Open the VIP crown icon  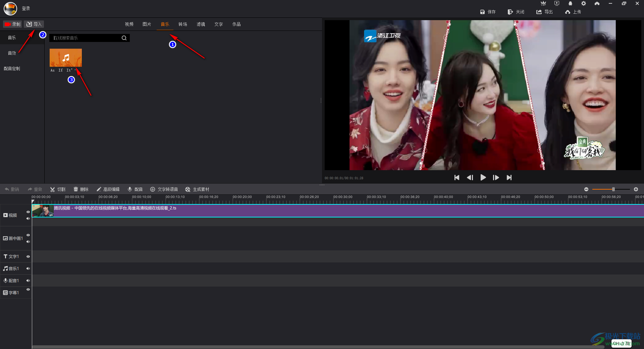[543, 3]
